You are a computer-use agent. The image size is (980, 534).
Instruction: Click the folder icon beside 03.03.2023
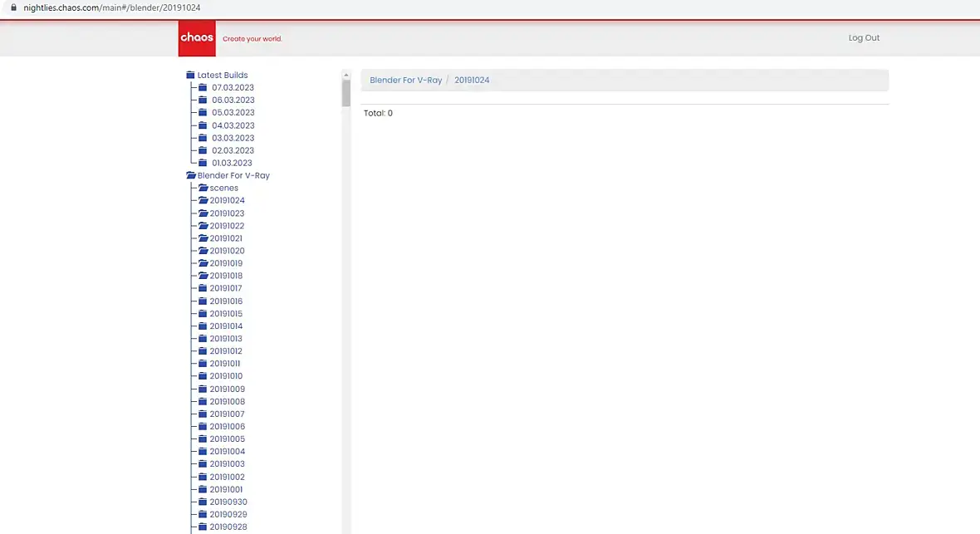[x=203, y=138]
